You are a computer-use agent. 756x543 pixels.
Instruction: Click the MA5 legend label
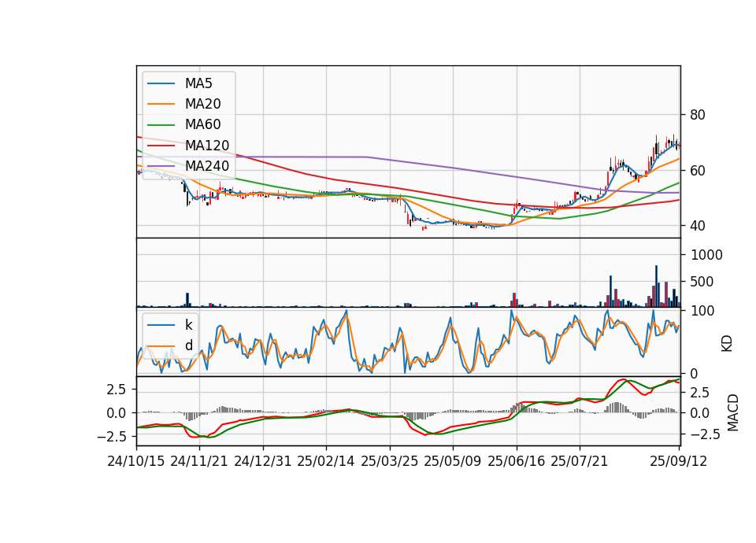(198, 83)
